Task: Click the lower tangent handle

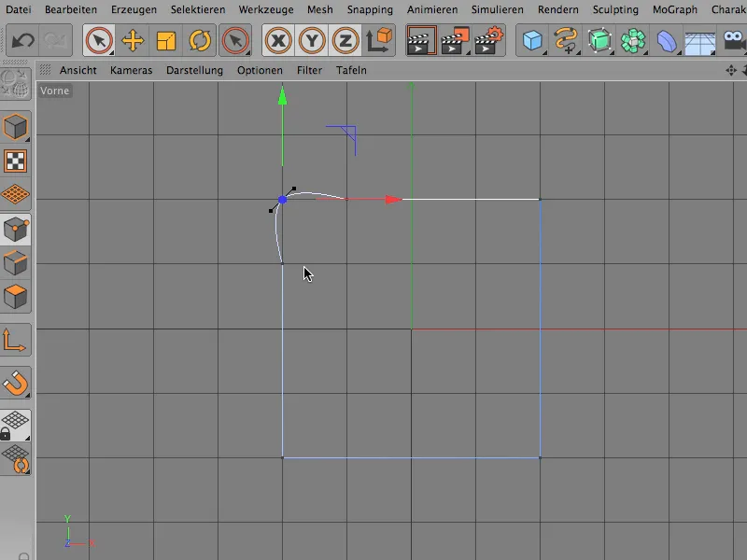Action: (x=271, y=211)
